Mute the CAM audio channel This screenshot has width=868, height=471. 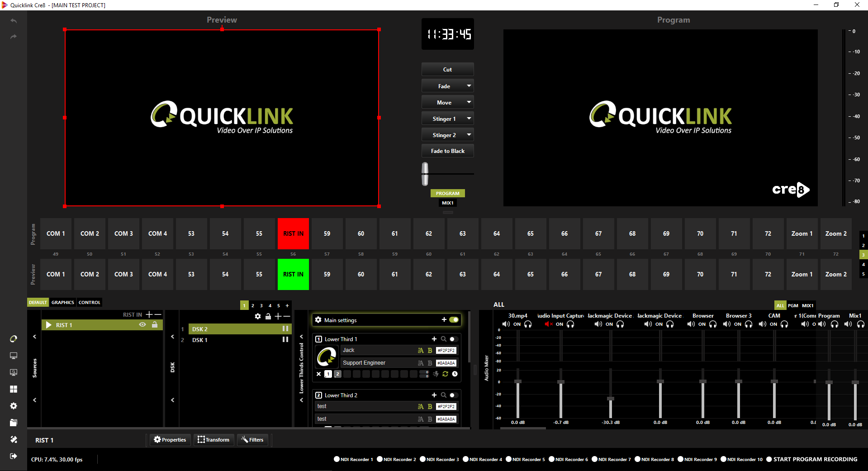[762, 324]
